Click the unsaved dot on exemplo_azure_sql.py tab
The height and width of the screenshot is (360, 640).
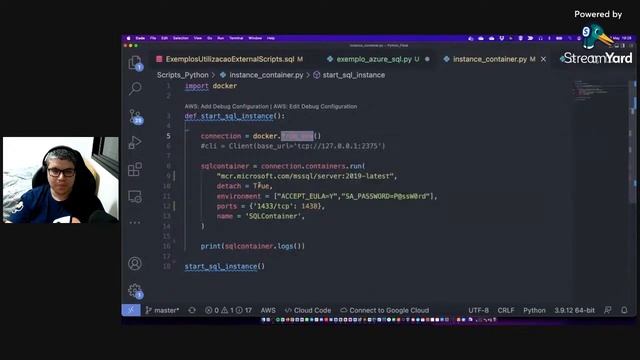(x=427, y=59)
